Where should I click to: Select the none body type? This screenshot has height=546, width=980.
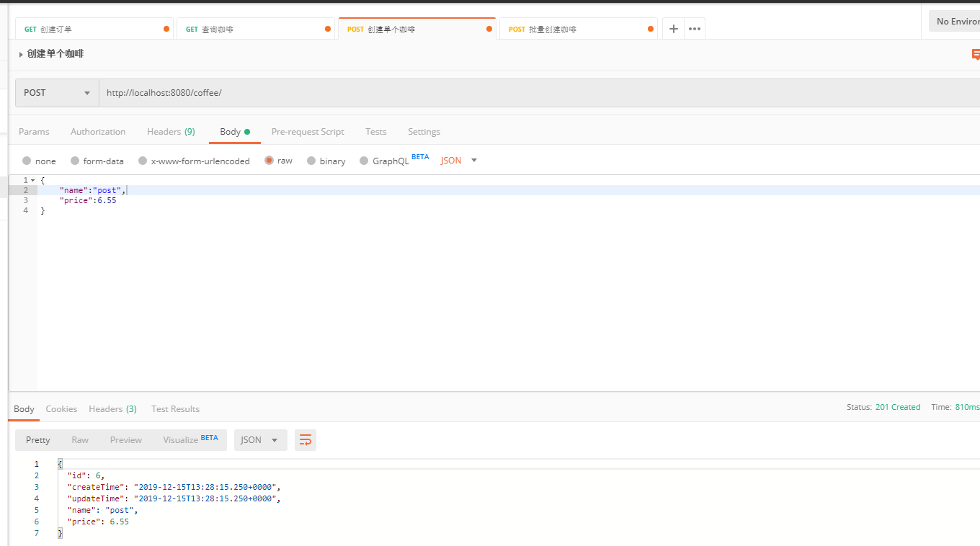27,161
